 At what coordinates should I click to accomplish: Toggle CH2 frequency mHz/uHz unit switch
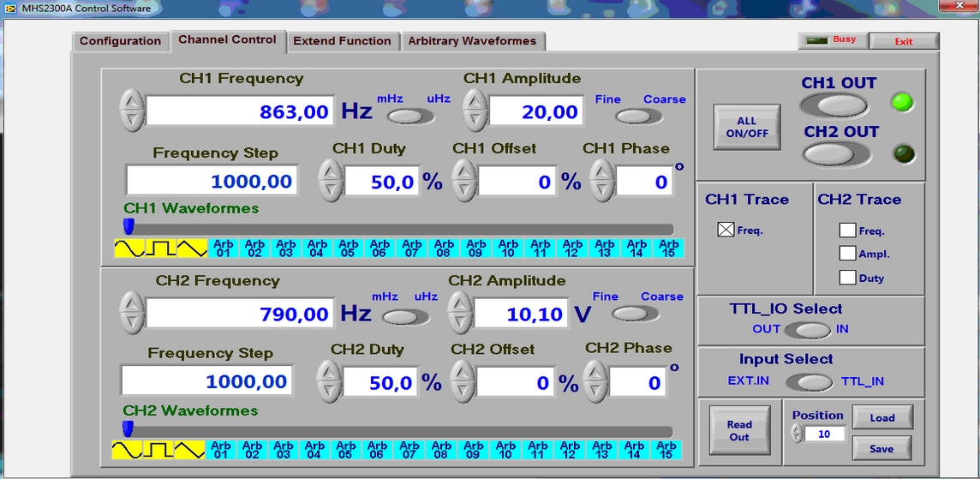(x=406, y=316)
